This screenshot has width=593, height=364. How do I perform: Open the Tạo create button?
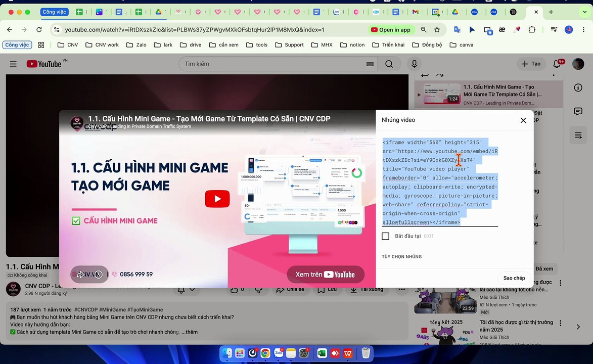coord(531,64)
